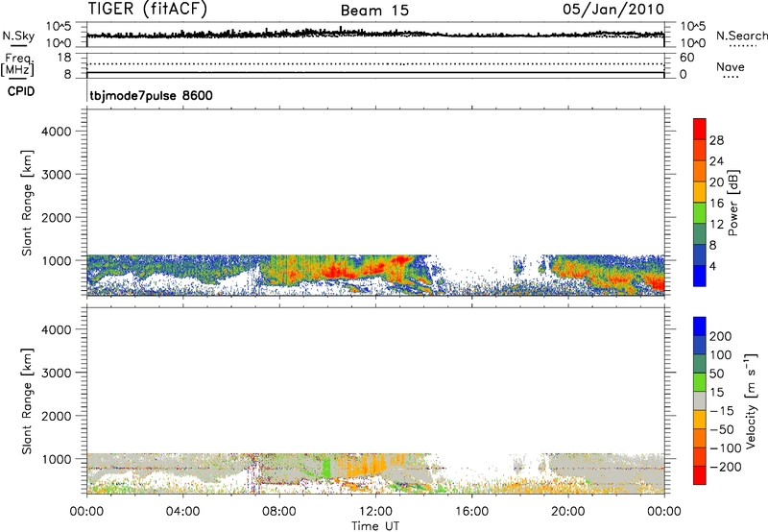Image resolution: width=768 pixels, height=532 pixels.
Task: Click the gray segment of the velocity colorbar
Action: 700,400
